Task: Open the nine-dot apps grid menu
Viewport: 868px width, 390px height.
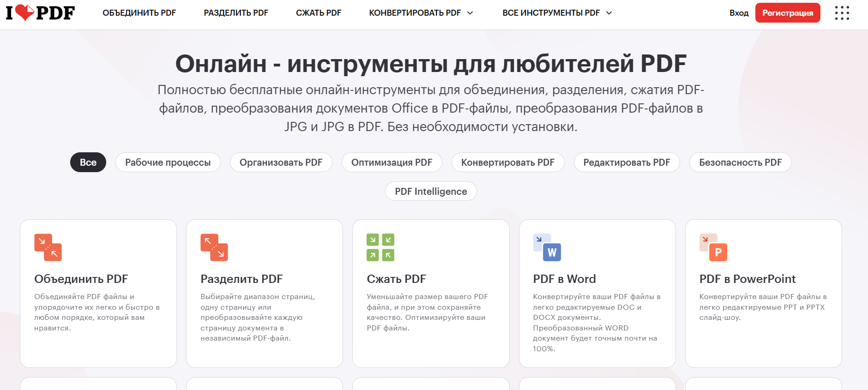Action: pos(842,13)
